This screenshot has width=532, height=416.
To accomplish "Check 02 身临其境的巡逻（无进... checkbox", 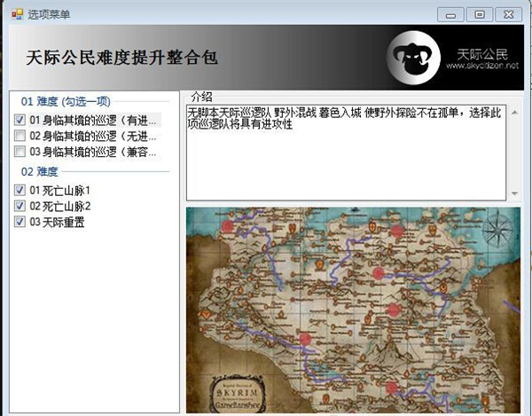I will (20, 136).
